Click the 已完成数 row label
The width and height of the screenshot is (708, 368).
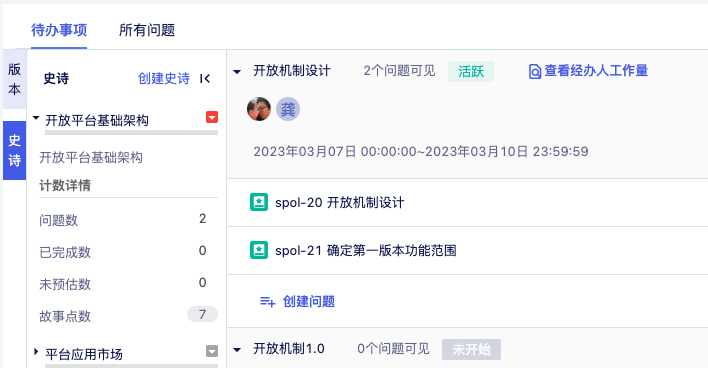click(65, 252)
